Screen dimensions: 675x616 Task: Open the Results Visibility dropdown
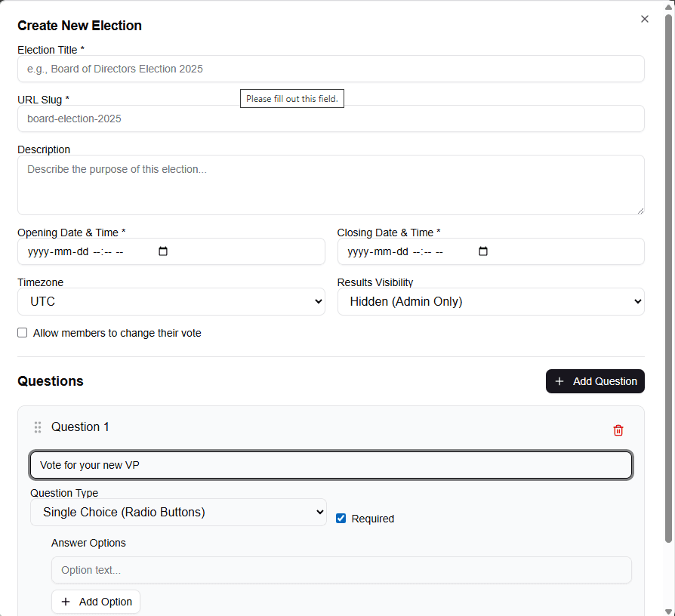491,301
